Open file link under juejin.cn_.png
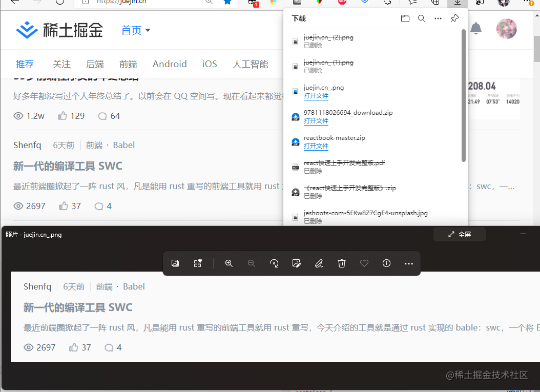540x392 pixels. pos(316,96)
